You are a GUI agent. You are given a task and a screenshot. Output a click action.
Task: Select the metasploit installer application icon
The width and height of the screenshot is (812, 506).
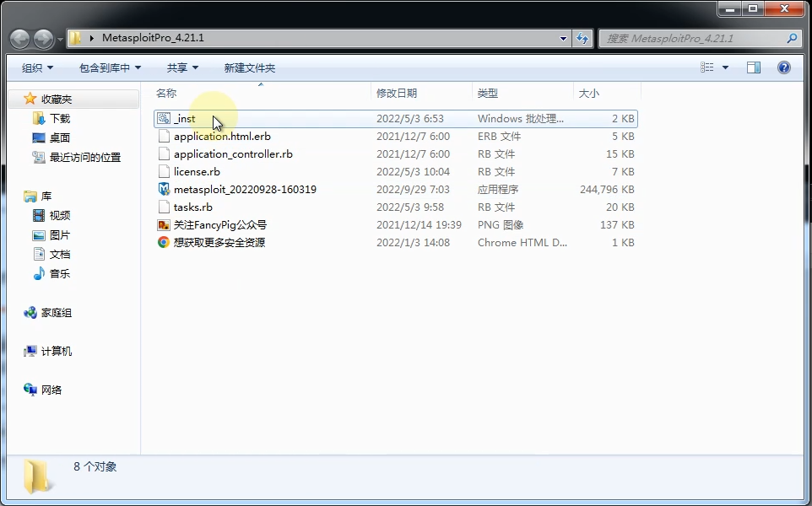(164, 190)
